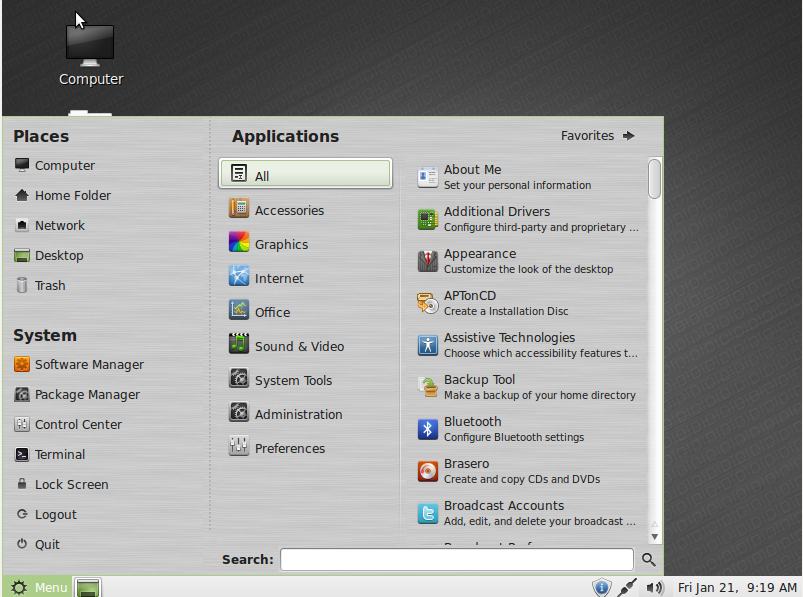803x597 pixels.
Task: Click the show desktop panel icon
Action: [x=88, y=587]
